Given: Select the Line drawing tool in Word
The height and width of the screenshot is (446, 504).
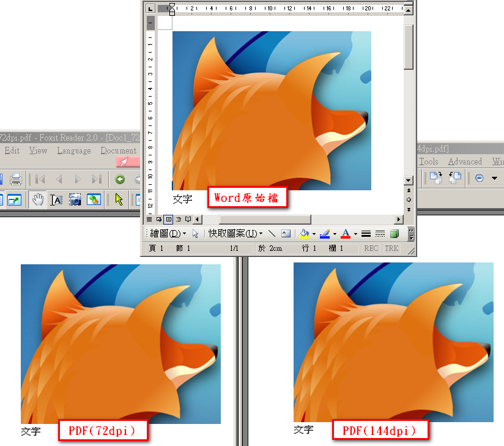Looking at the screenshot, I should click(x=272, y=234).
